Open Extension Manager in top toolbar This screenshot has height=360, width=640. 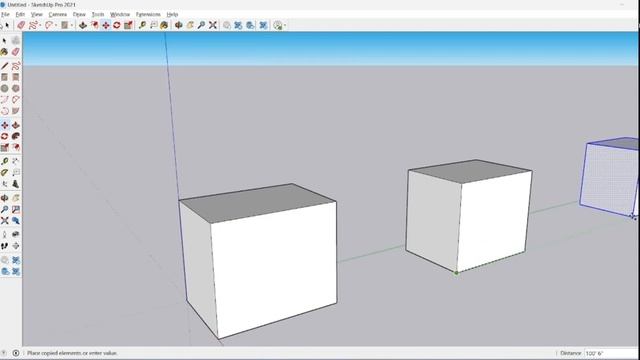pos(263,25)
